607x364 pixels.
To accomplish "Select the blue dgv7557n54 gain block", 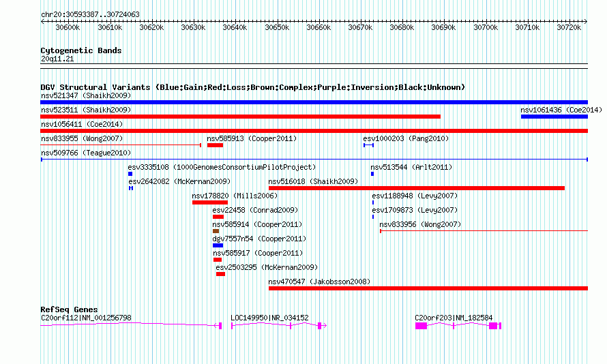I will coord(218,245).
